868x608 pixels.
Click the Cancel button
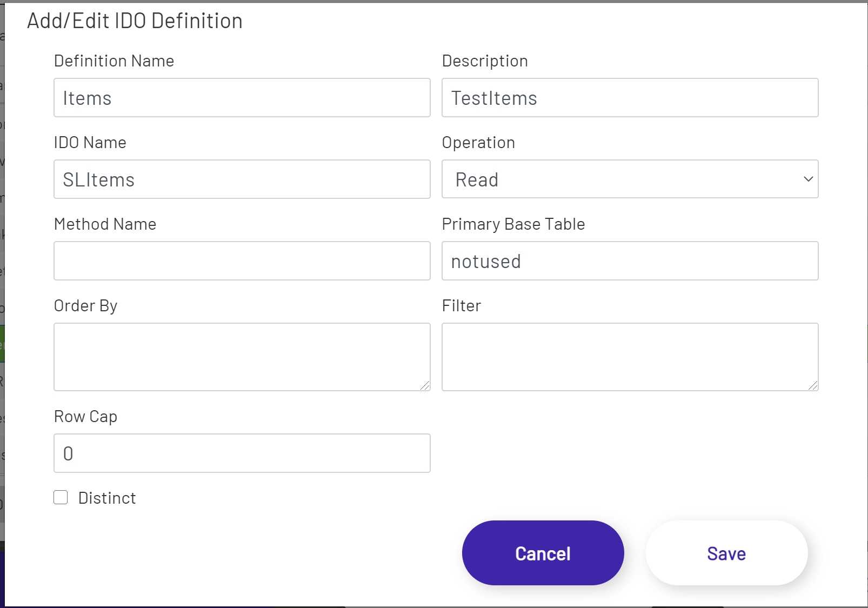pos(543,553)
